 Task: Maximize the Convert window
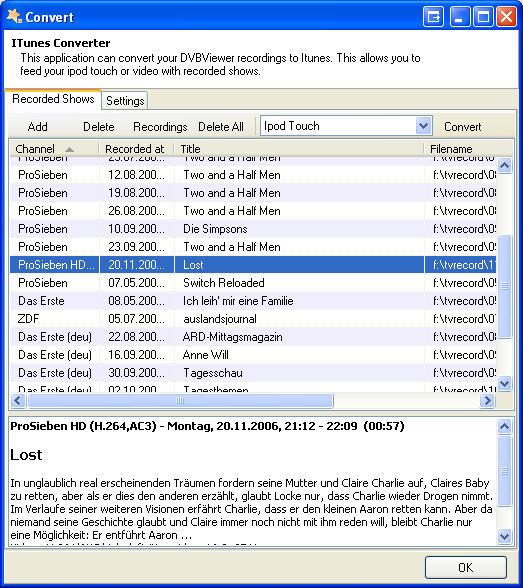tap(483, 17)
